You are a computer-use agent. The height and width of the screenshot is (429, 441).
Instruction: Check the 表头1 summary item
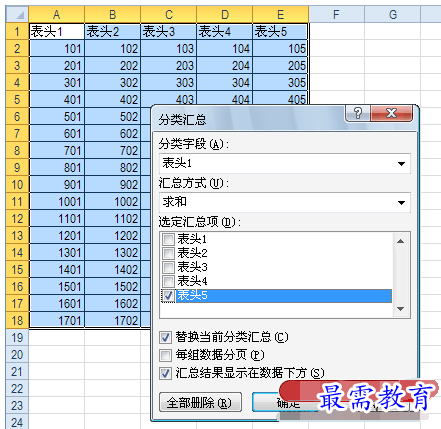pos(168,239)
